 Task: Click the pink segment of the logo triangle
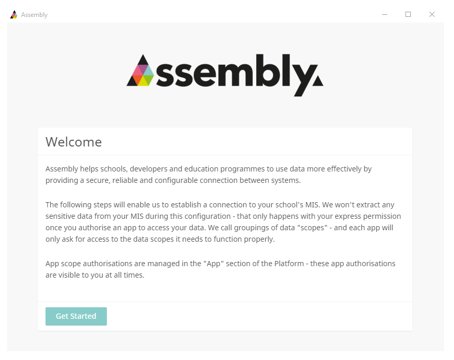tap(137, 72)
